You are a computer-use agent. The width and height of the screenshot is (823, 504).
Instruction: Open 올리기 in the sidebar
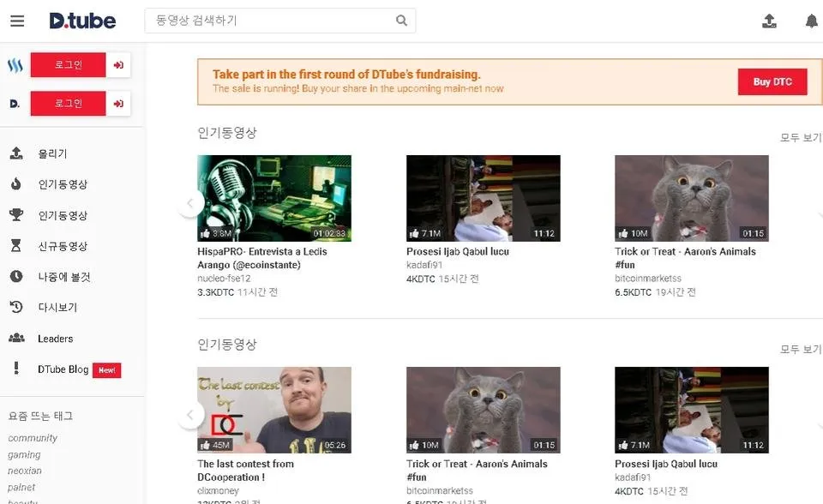(x=52, y=153)
